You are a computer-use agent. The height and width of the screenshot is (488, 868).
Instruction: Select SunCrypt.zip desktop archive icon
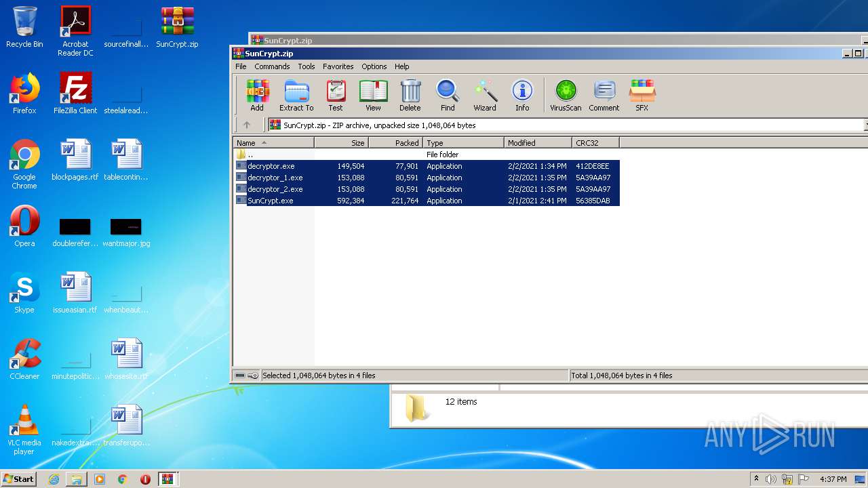click(177, 27)
